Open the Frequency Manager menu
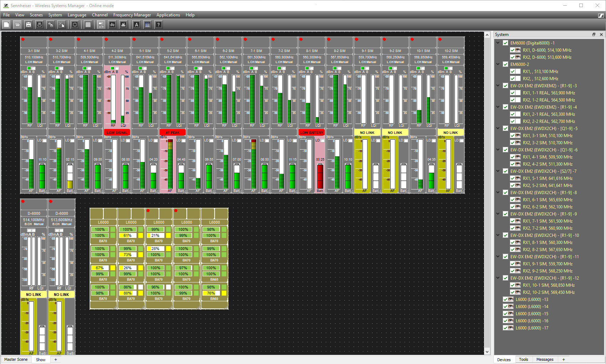This screenshot has width=606, height=364. pos(132,15)
